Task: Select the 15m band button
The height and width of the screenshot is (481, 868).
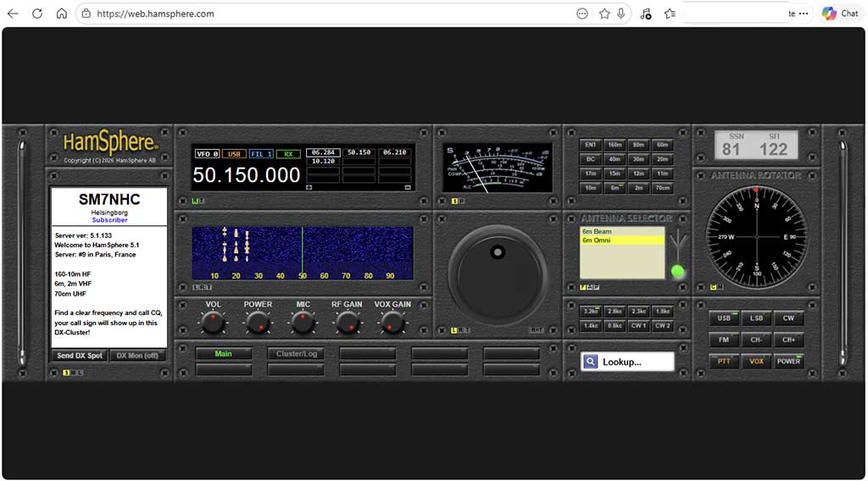Action: [x=615, y=174]
